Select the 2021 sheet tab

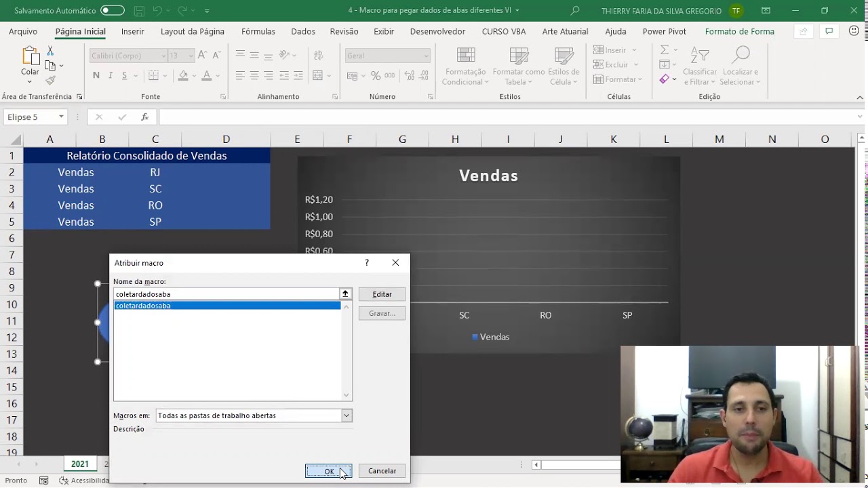80,464
